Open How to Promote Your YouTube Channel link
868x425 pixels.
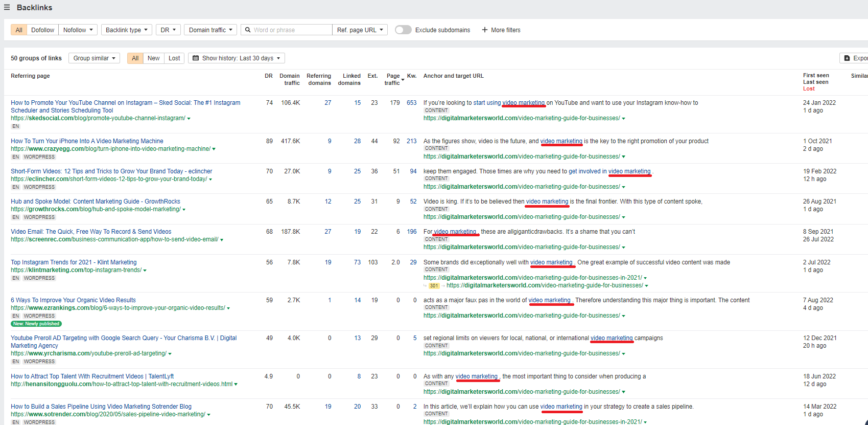126,106
